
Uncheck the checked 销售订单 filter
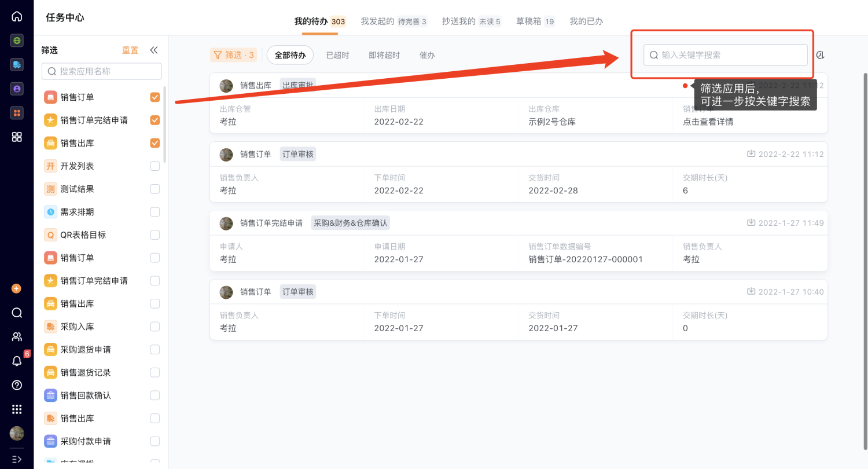click(155, 97)
